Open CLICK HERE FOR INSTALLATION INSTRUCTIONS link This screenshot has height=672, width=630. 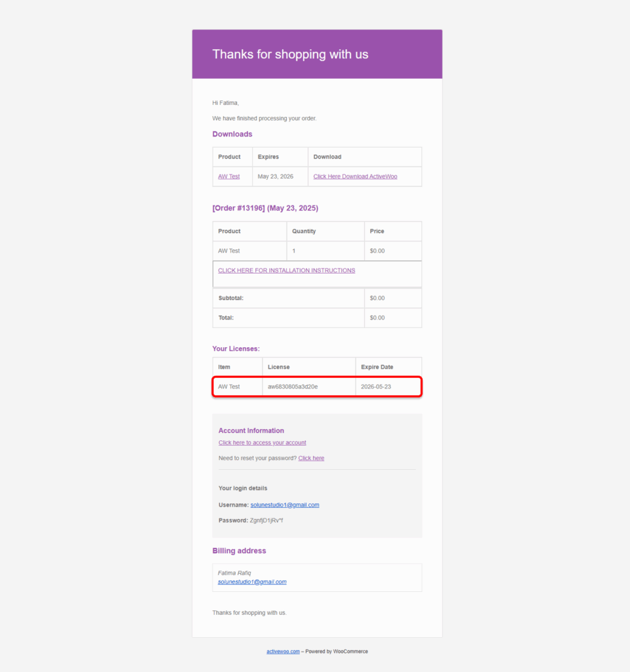287,270
